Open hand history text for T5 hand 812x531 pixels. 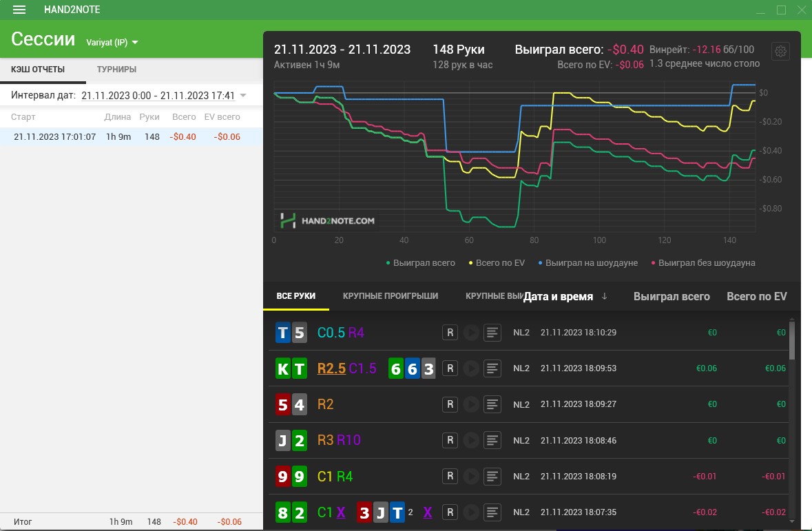pos(492,333)
